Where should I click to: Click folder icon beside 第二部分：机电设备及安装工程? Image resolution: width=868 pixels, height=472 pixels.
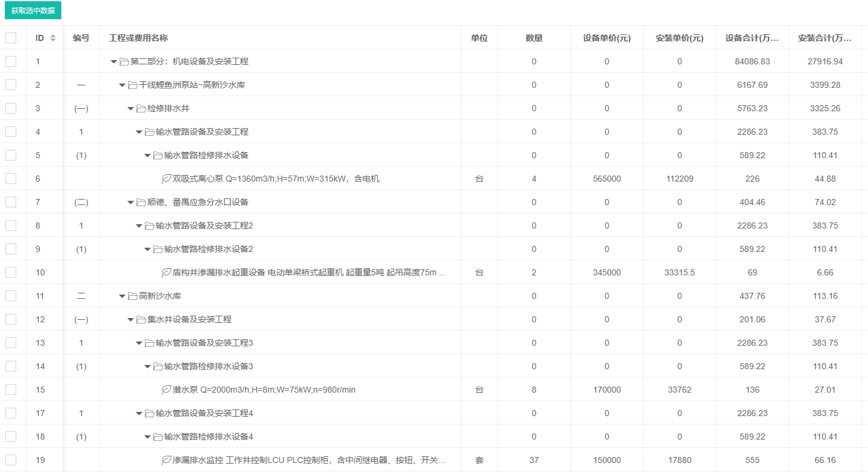click(125, 61)
